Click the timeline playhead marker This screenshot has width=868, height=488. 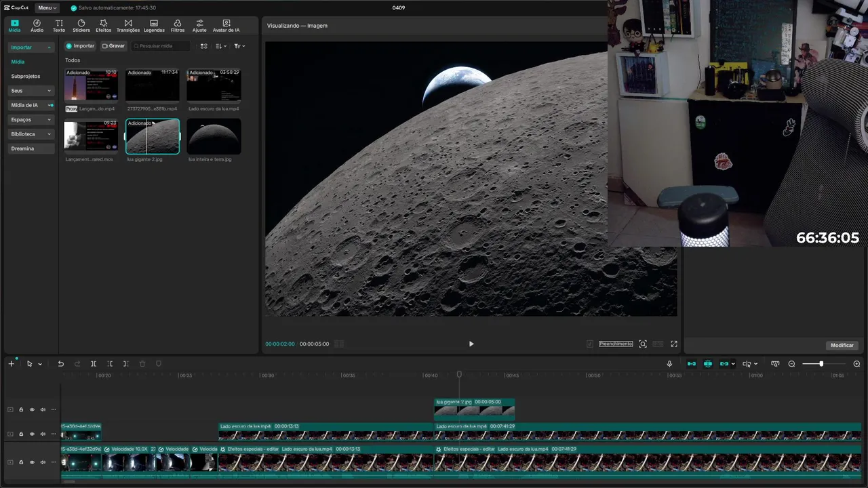click(x=459, y=374)
